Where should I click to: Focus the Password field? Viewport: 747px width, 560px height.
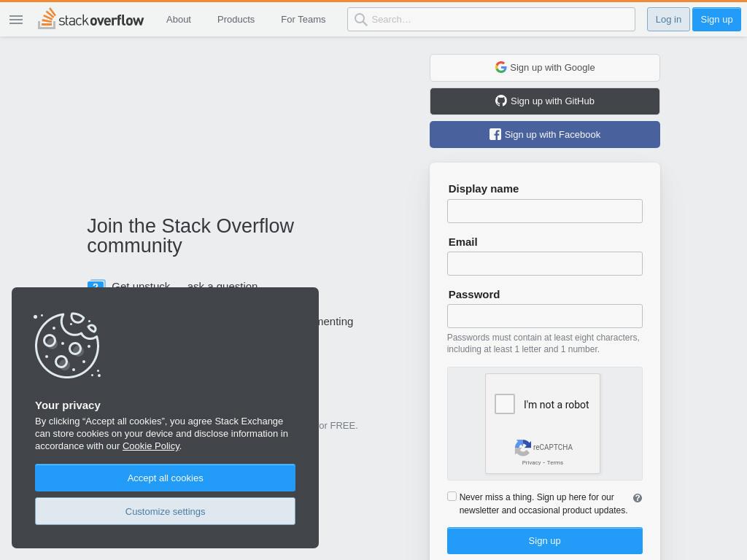(x=544, y=316)
